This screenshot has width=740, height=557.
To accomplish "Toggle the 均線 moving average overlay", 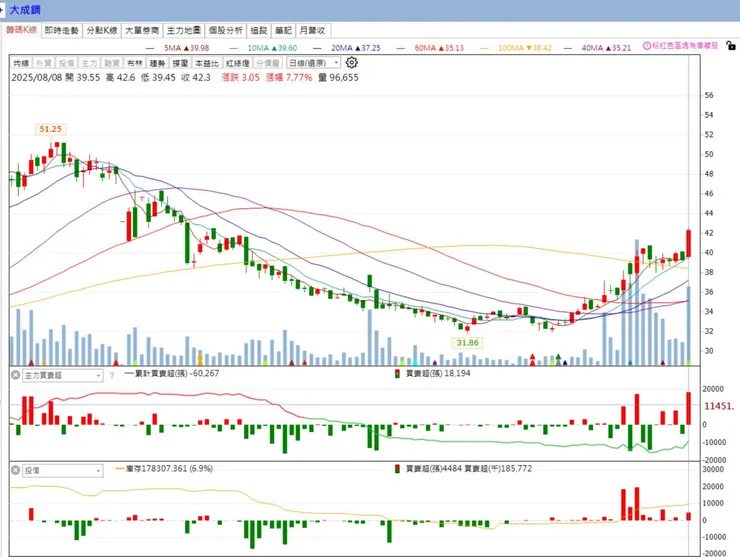I will (x=21, y=63).
